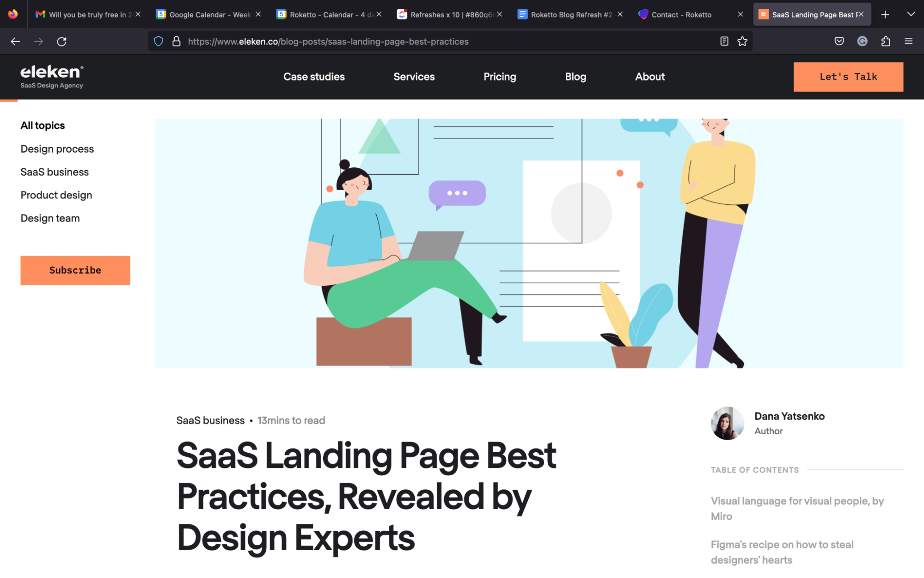Click the Subscribe button
This screenshot has height=578, width=924.
click(x=75, y=270)
